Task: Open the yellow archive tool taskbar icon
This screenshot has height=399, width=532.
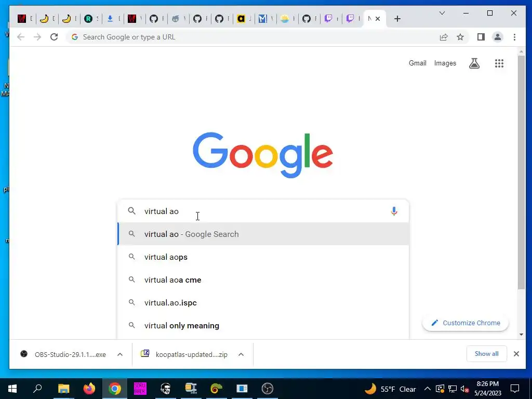Action: pos(191,389)
